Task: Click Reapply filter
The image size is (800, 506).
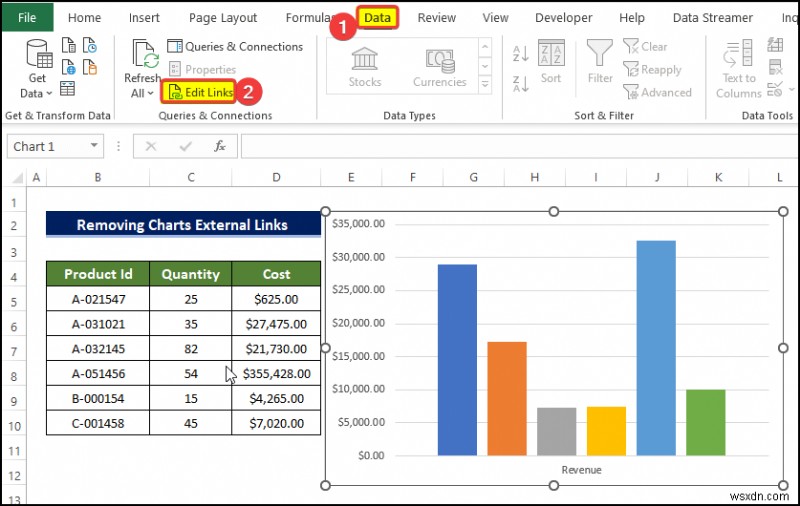Action: (653, 69)
